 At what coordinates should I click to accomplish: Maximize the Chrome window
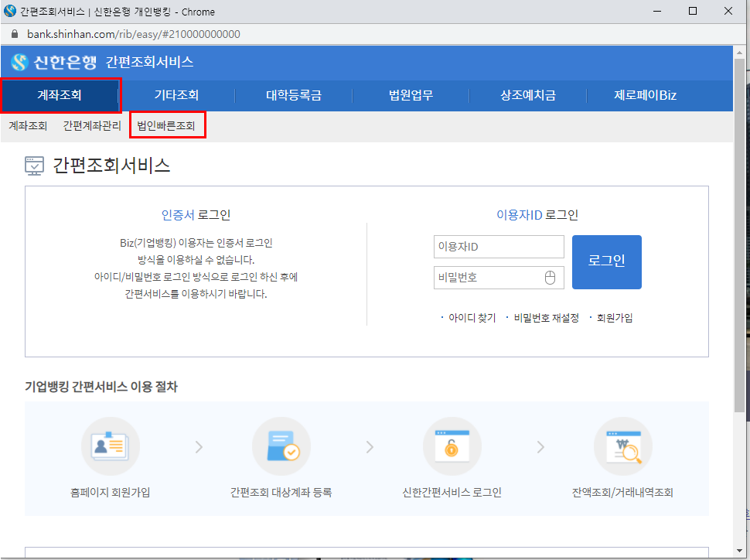[693, 11]
